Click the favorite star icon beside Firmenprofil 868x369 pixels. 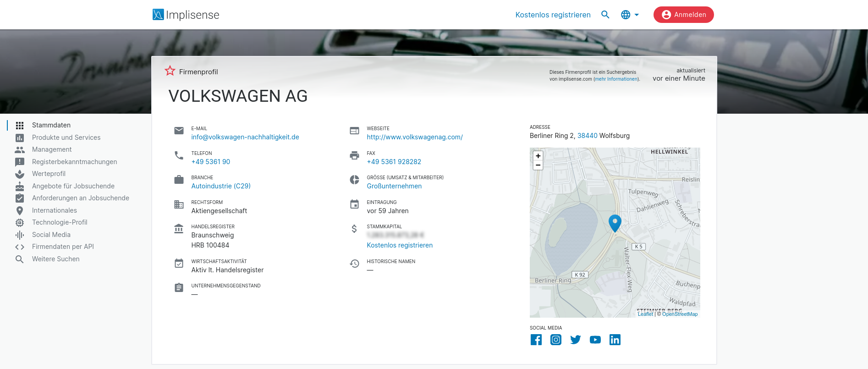pyautogui.click(x=170, y=71)
